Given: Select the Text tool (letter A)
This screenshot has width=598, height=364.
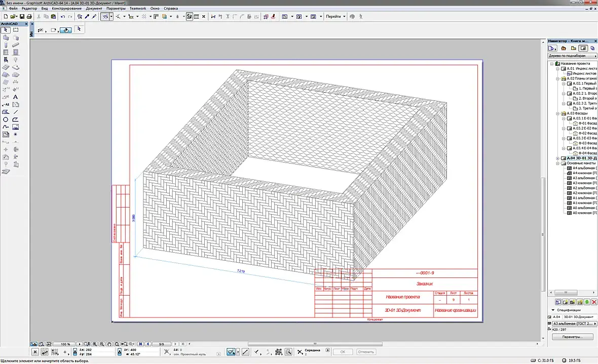Looking at the screenshot, I should pyautogui.click(x=16, y=97).
